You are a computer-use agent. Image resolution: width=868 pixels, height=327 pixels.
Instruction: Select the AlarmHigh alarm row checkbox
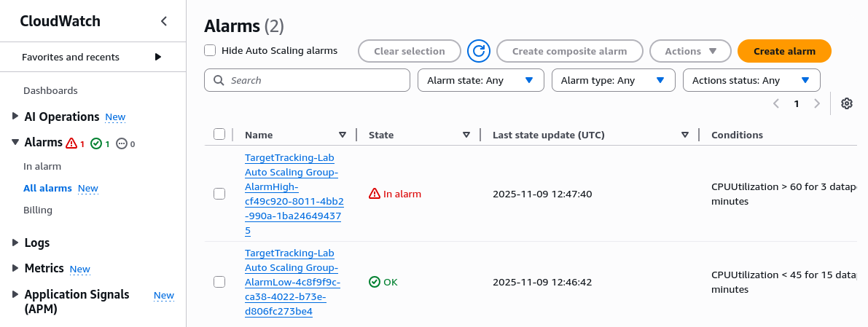coord(219,194)
